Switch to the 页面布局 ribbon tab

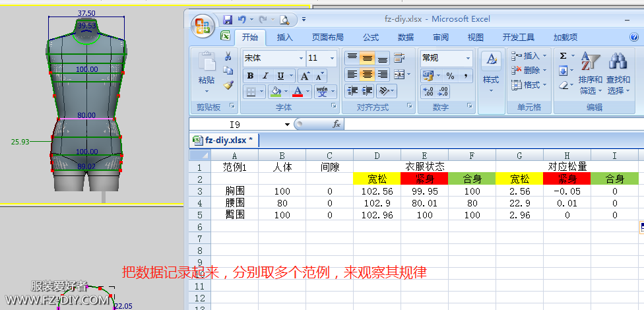point(327,38)
